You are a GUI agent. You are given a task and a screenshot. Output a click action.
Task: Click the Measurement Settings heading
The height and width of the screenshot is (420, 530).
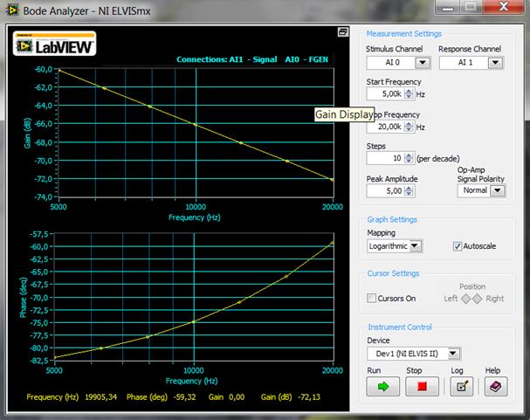[x=404, y=34]
